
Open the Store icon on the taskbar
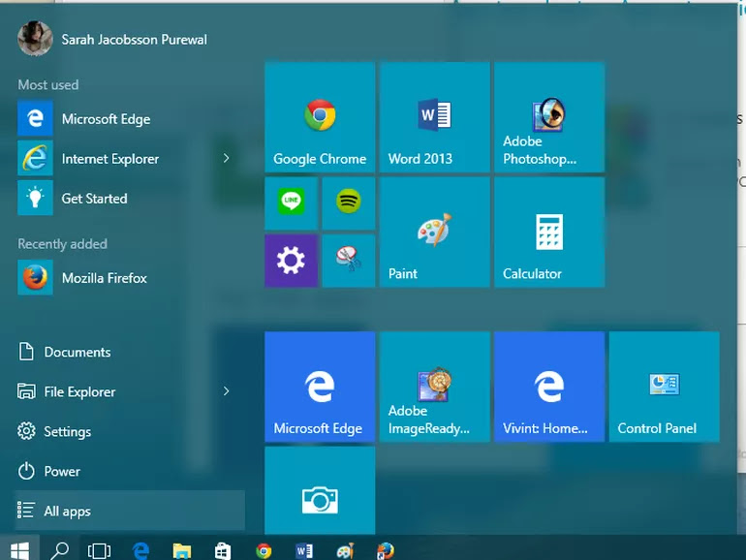tap(223, 551)
